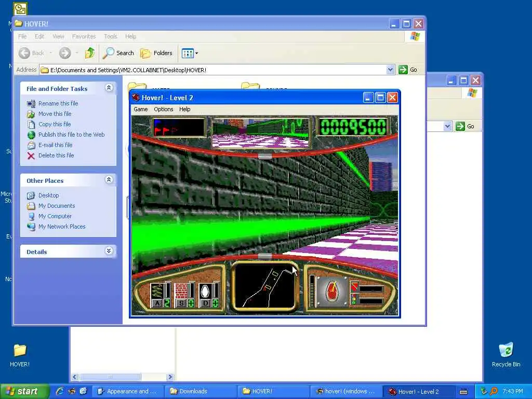532x399 pixels.
Task: Open the Tools menu in HOVER! explorer
Action: (x=111, y=36)
